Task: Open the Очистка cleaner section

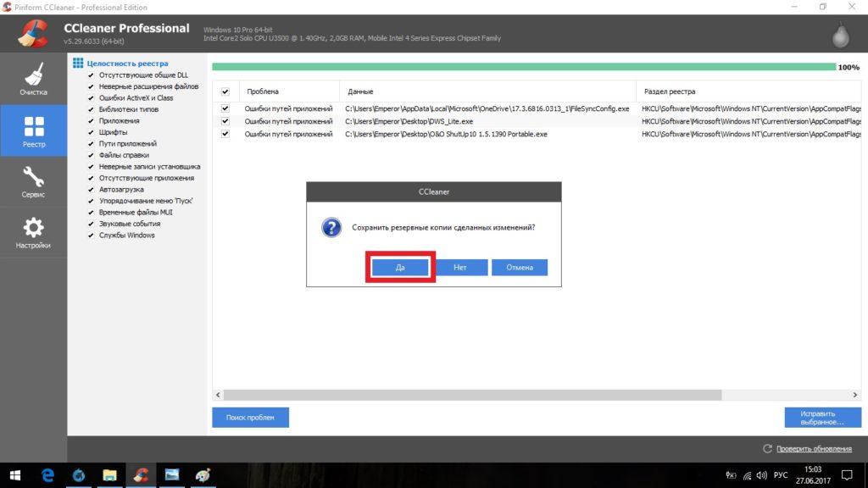Action: tap(33, 79)
